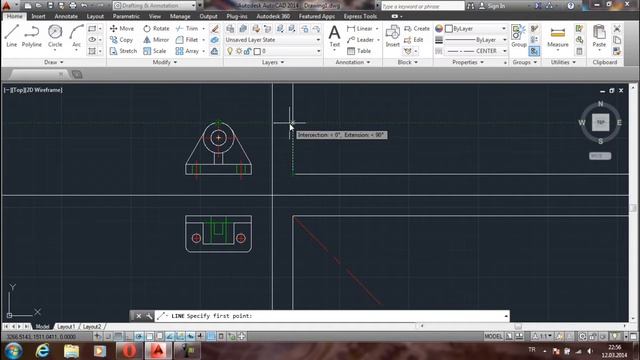Click the block Edit tool

[413, 40]
